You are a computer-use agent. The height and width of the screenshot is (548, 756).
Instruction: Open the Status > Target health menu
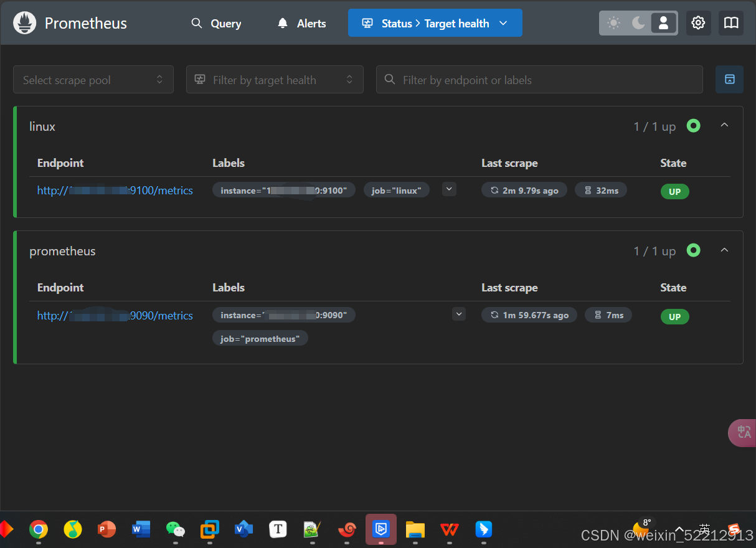tap(435, 22)
